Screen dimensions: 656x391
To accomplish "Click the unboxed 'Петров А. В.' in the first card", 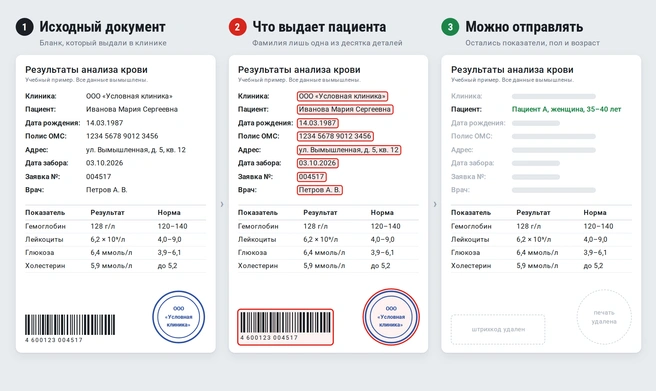I will click(107, 190).
